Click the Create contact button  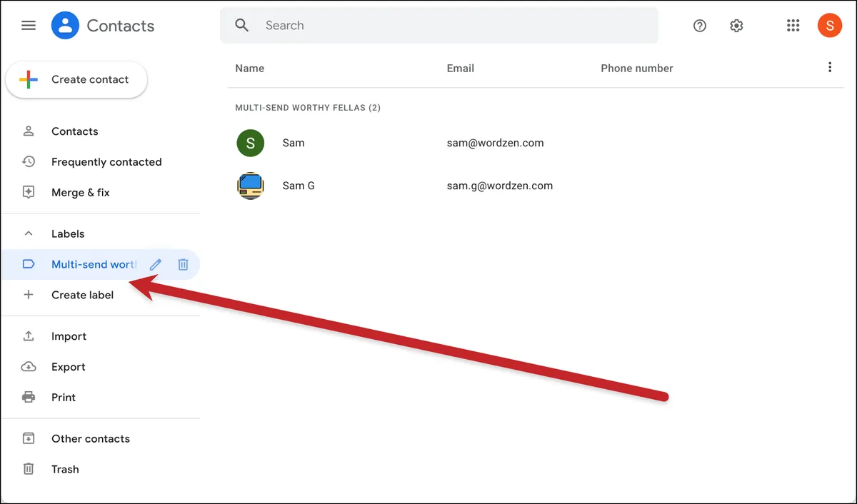pyautogui.click(x=76, y=79)
